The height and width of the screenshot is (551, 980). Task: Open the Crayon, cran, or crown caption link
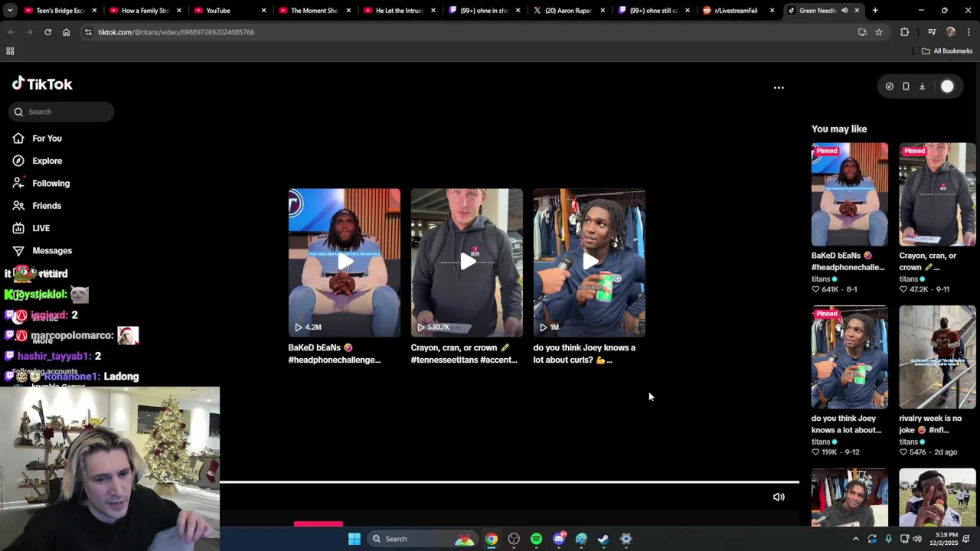[x=464, y=354]
